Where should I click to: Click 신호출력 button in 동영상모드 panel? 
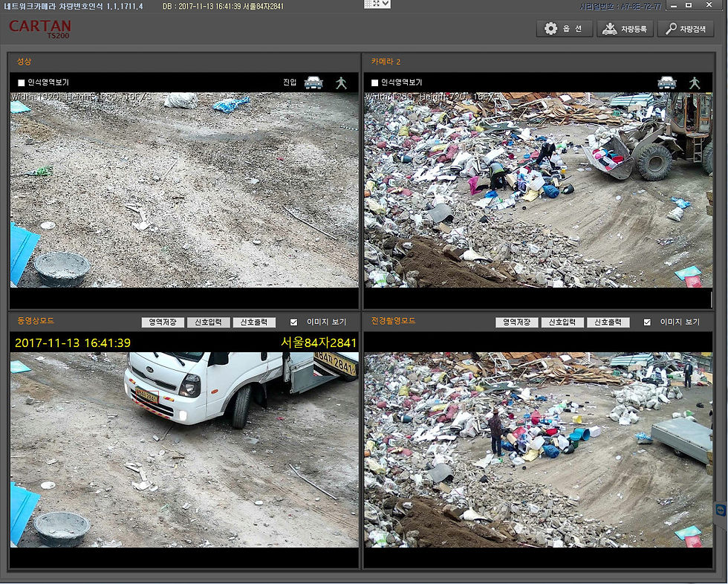pos(254,322)
